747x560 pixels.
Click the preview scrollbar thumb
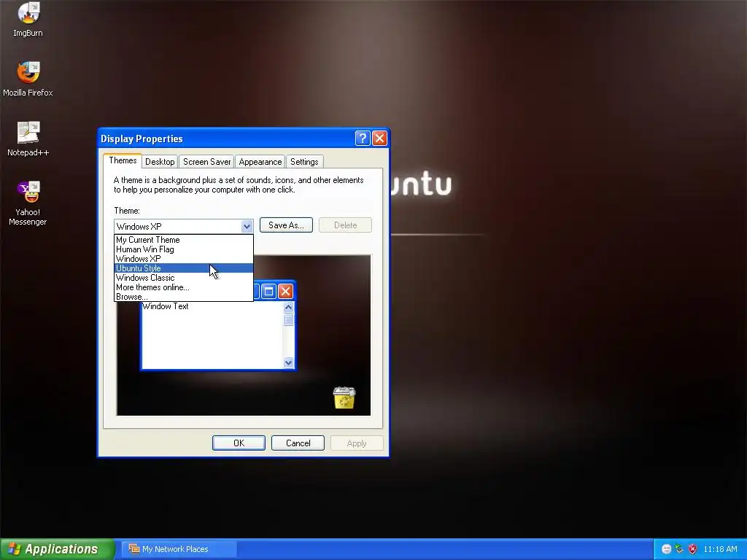click(288, 319)
